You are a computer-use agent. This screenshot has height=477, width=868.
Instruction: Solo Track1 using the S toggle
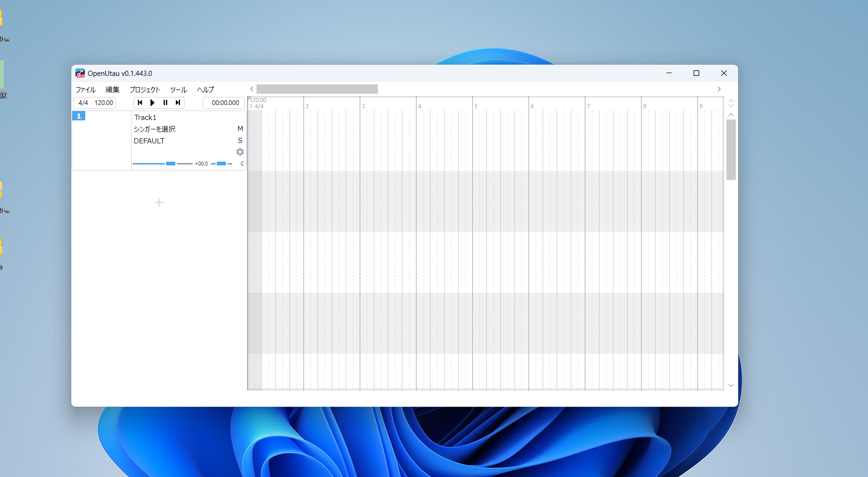pos(240,141)
